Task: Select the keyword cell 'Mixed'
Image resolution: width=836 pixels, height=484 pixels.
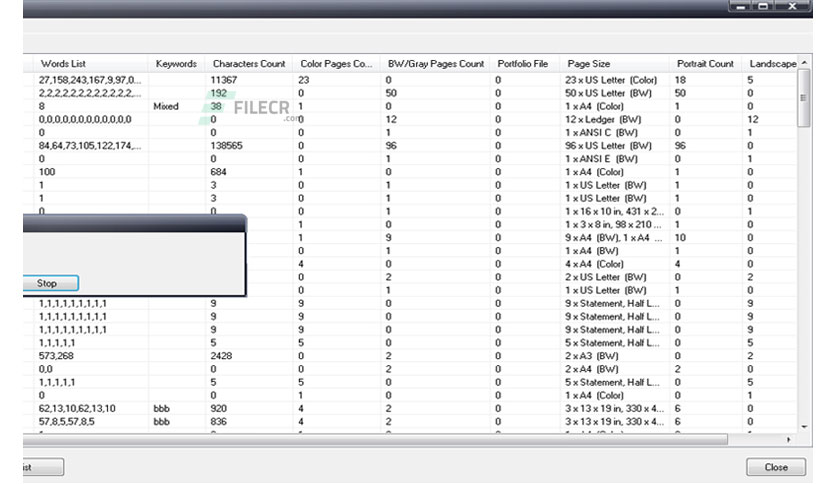Action: coord(166,106)
